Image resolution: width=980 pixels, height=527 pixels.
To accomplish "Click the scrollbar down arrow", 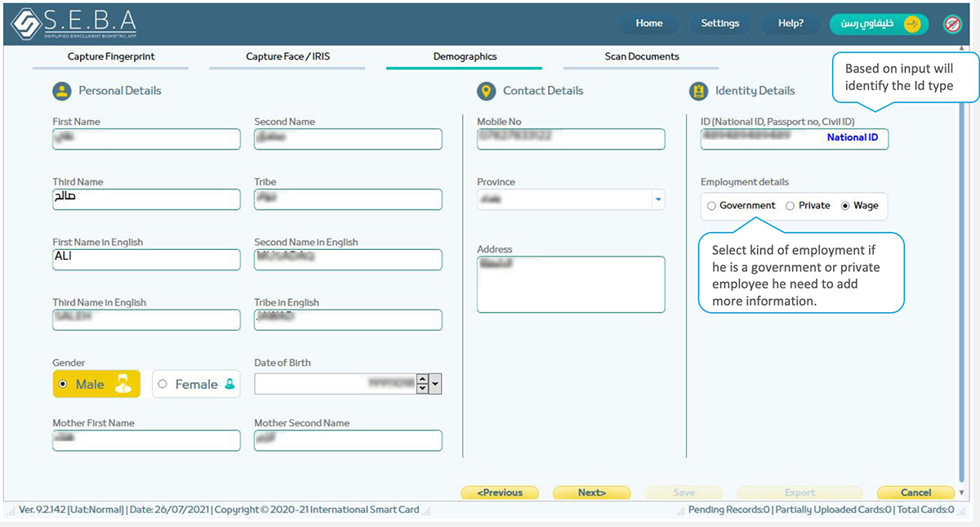I will click(x=962, y=493).
